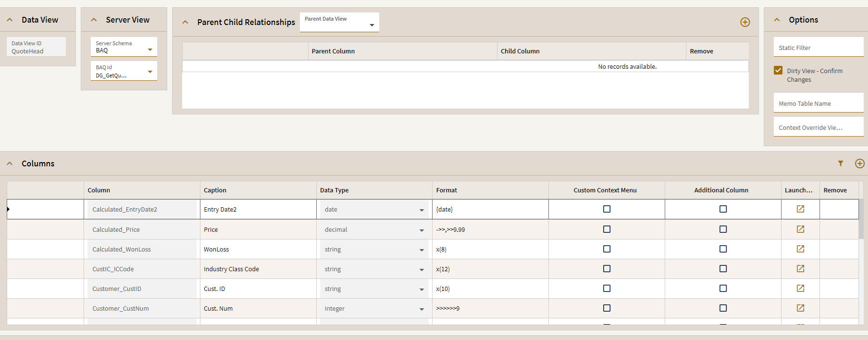Screen dimensions: 868x340
Task: Click the Data Type column header
Action: click(334, 190)
